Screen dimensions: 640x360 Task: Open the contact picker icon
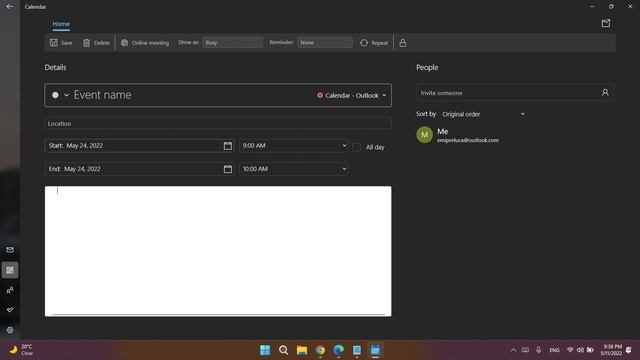pyautogui.click(x=605, y=93)
